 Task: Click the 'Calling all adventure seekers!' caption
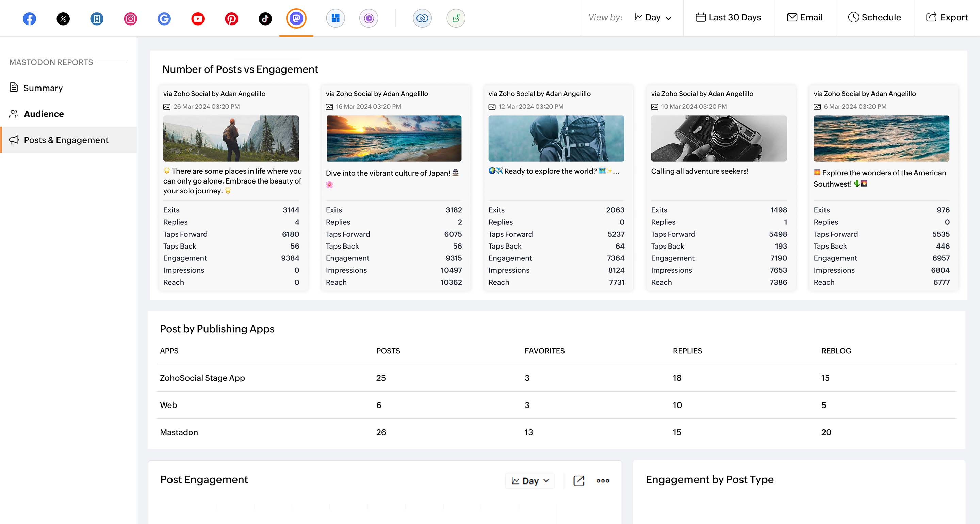coord(700,171)
